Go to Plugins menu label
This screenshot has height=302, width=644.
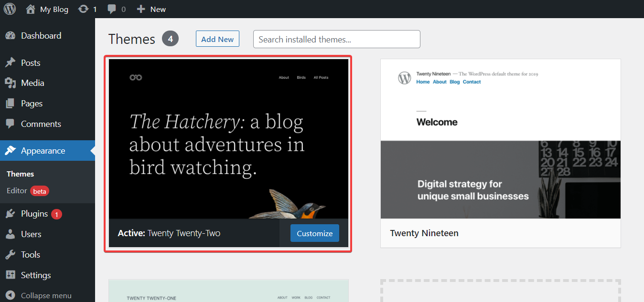pyautogui.click(x=34, y=214)
